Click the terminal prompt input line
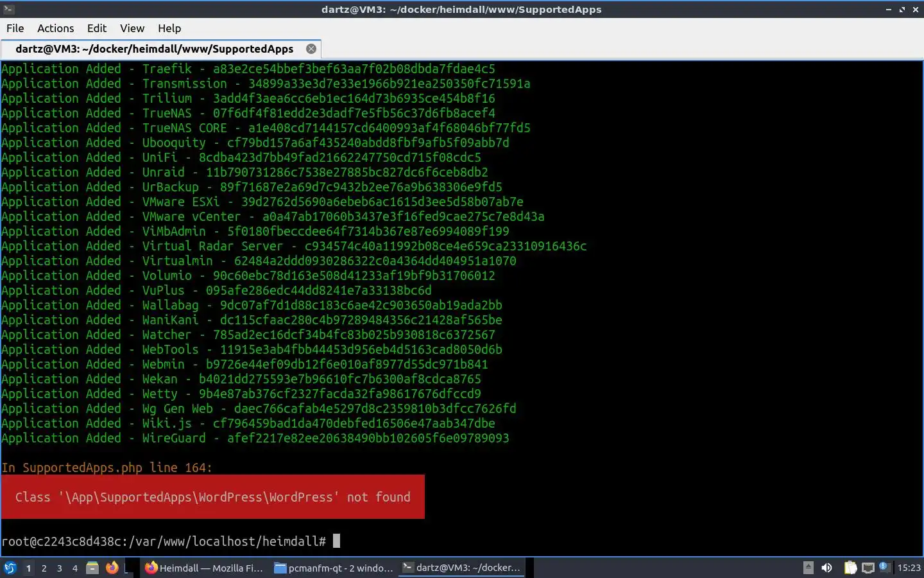Image resolution: width=924 pixels, height=578 pixels. tap(171, 541)
